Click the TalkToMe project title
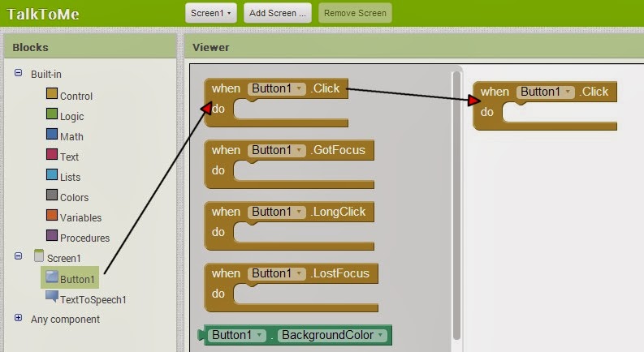 [43, 14]
